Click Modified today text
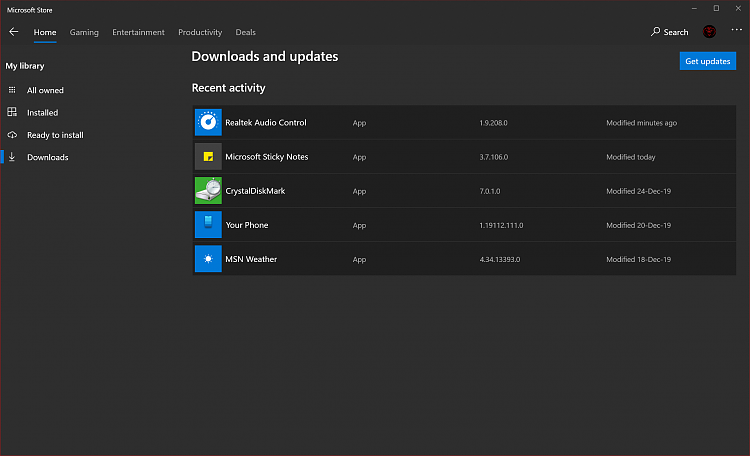This screenshot has width=750, height=456. (631, 157)
